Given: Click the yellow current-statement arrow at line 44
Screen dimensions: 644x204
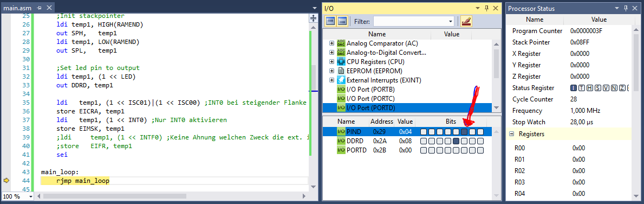Looking at the screenshot, I should pyautogui.click(x=6, y=181).
